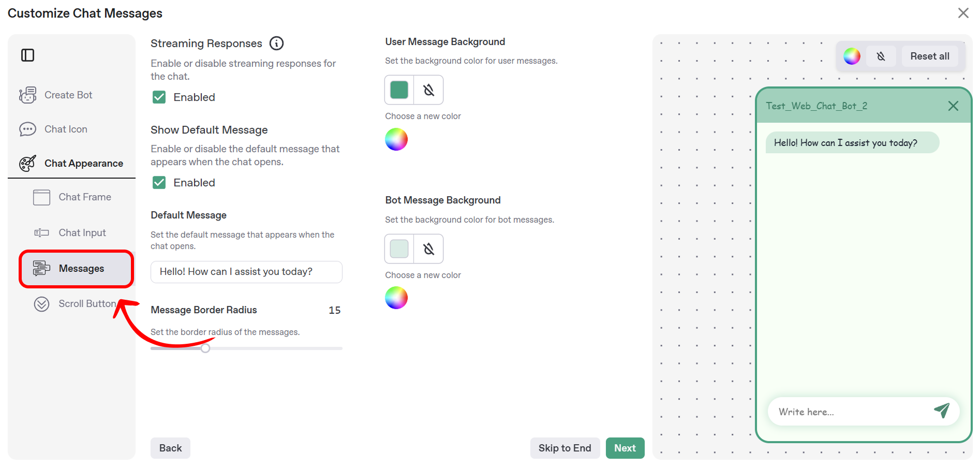Toggle Show Default Message Enabled checkbox

[159, 182]
